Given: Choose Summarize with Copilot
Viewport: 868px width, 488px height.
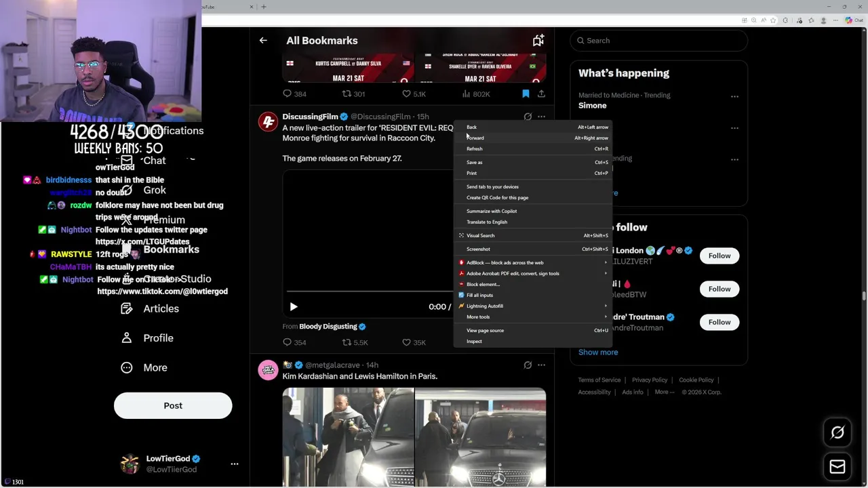Looking at the screenshot, I should 532,211.
